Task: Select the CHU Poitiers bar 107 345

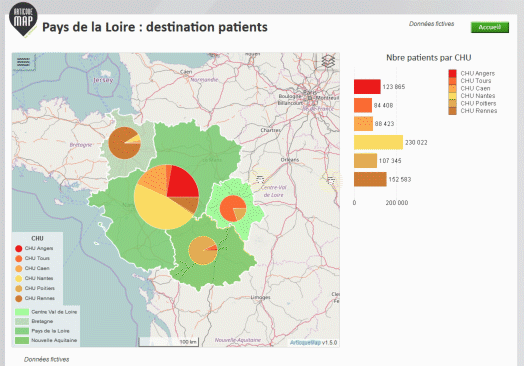Action: [366, 161]
